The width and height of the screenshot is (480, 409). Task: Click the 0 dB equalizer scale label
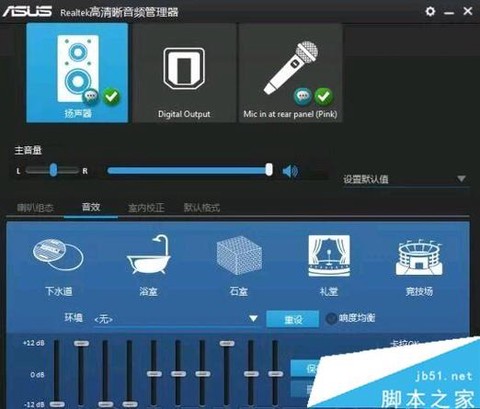click(37, 375)
